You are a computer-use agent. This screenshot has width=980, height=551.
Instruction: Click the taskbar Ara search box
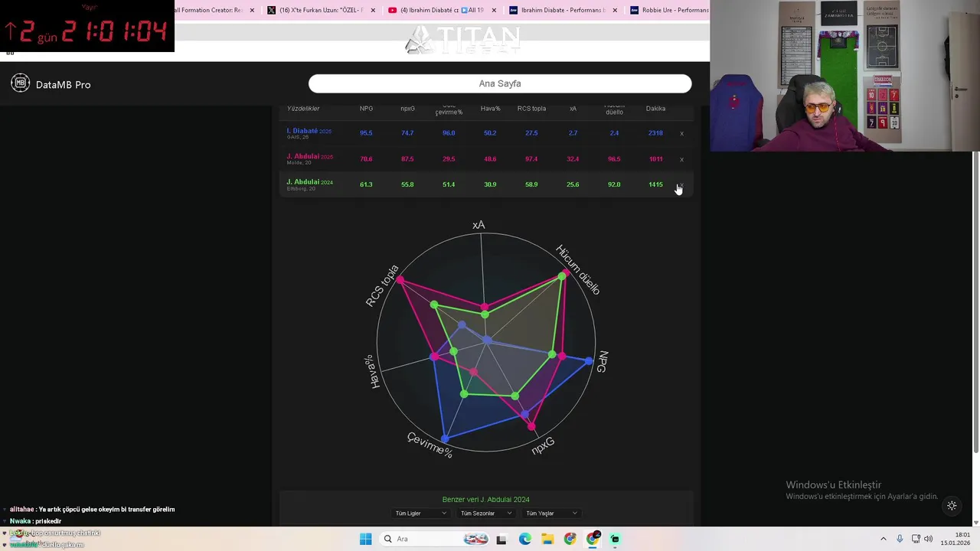pos(434,539)
